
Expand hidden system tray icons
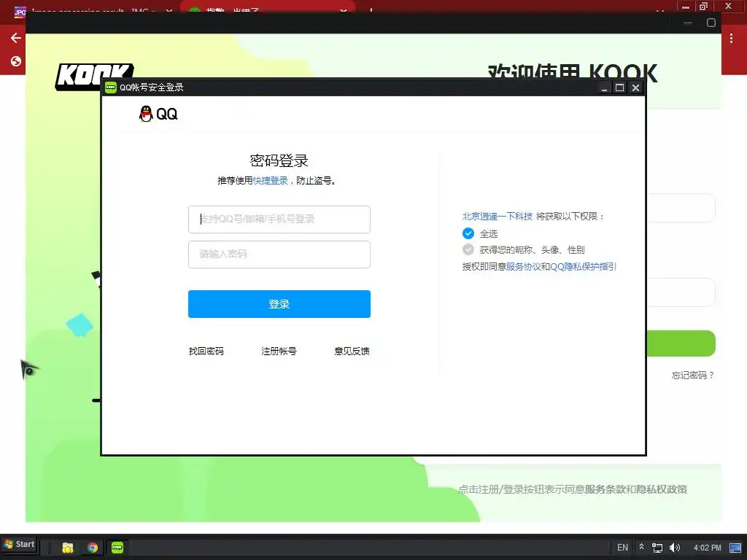(x=642, y=548)
